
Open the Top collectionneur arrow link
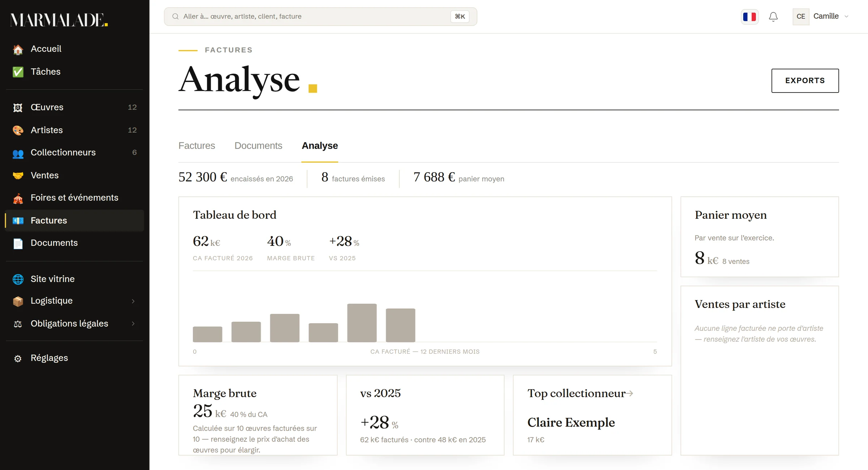coord(630,393)
